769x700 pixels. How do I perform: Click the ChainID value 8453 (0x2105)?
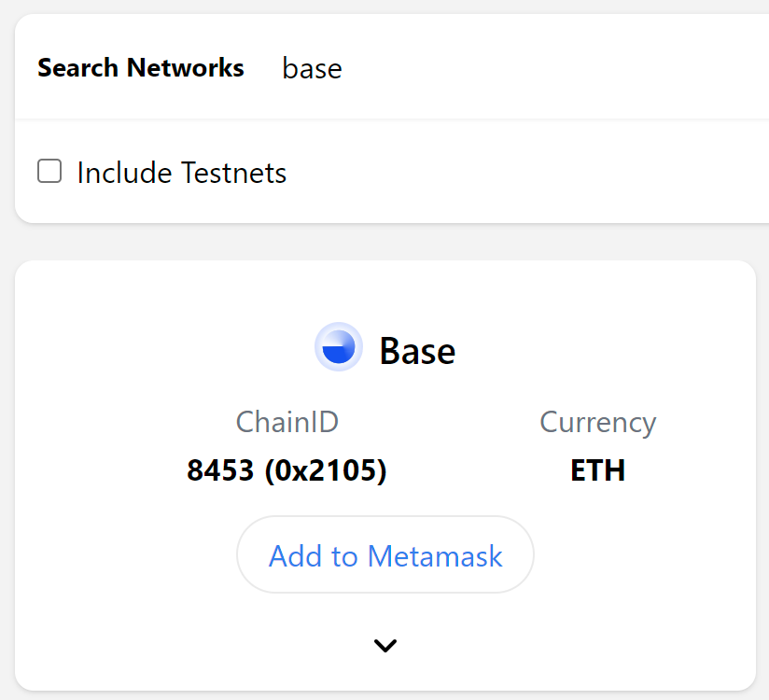point(287,470)
